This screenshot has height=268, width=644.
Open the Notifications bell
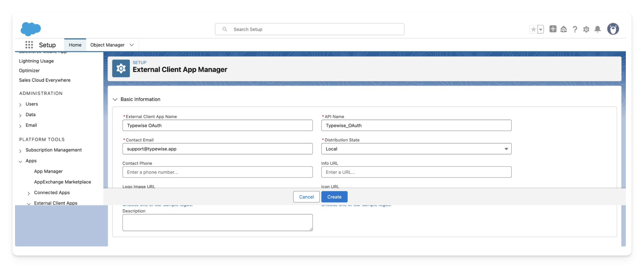pos(597,29)
